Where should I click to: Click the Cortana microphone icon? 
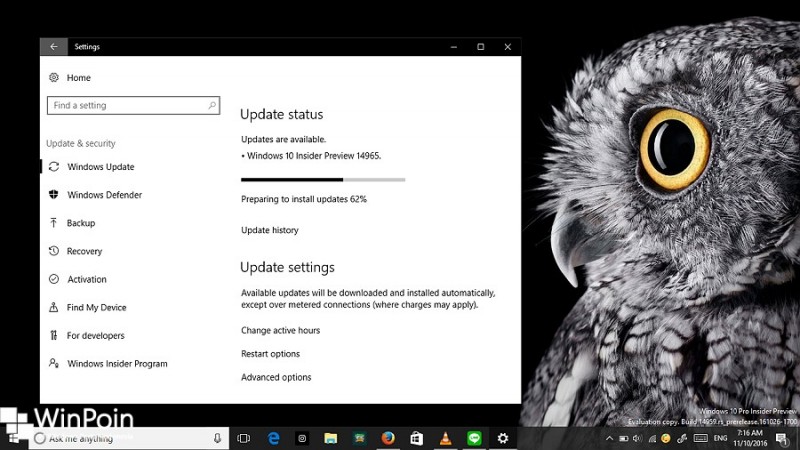(x=217, y=438)
